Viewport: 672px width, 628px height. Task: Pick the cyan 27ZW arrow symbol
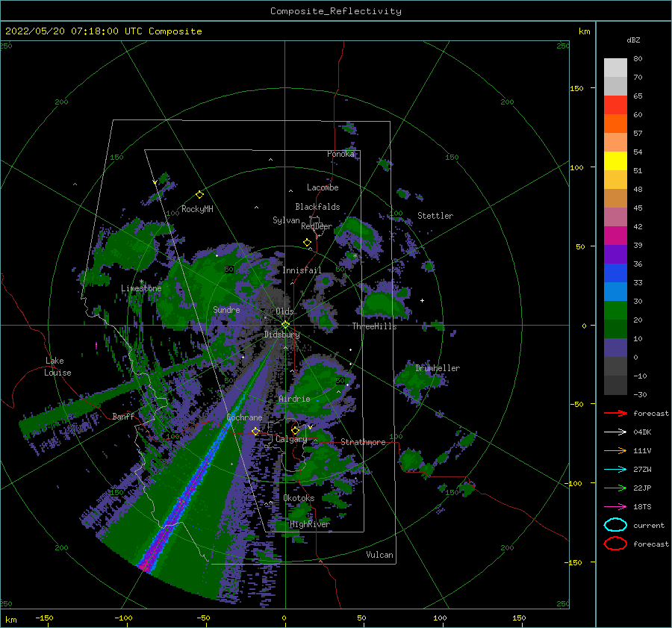615,470
